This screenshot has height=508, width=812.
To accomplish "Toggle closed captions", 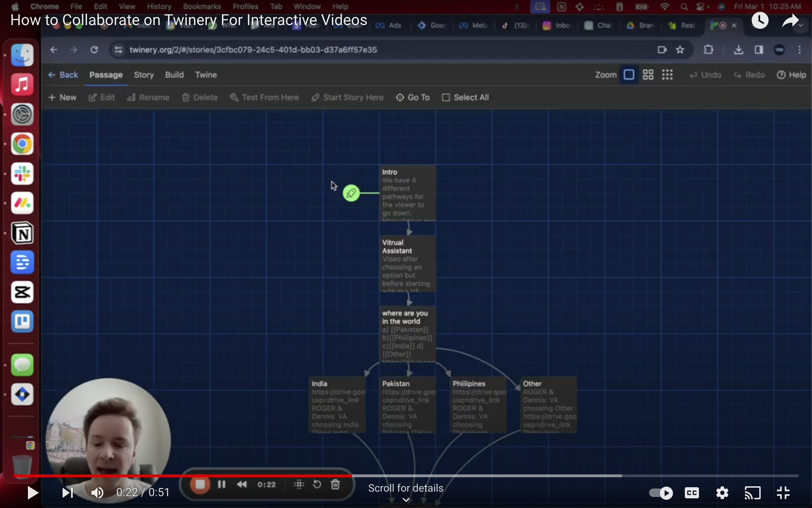I will 692,493.
